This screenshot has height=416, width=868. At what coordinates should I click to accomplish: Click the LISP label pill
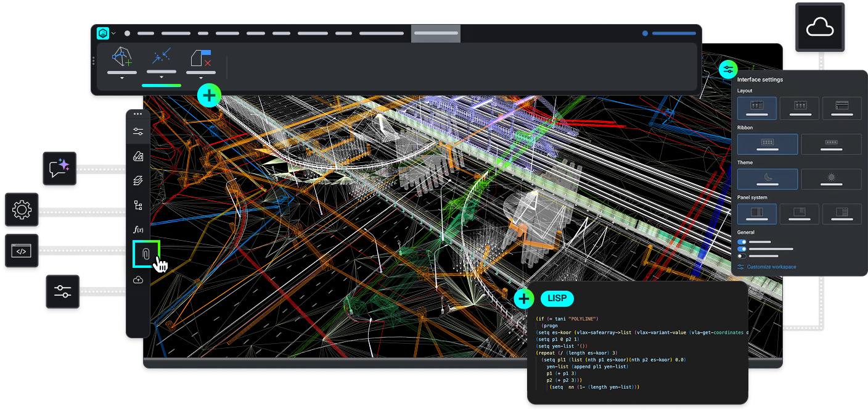click(557, 299)
